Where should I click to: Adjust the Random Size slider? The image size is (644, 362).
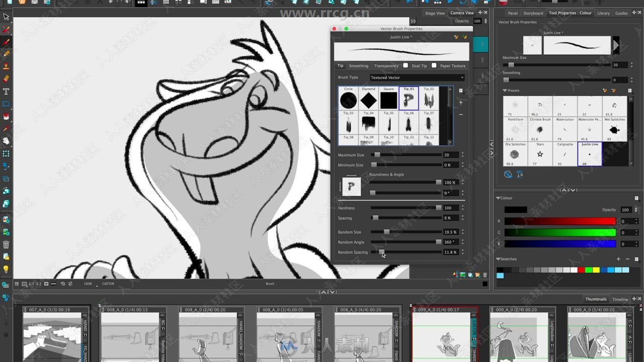tap(406, 232)
